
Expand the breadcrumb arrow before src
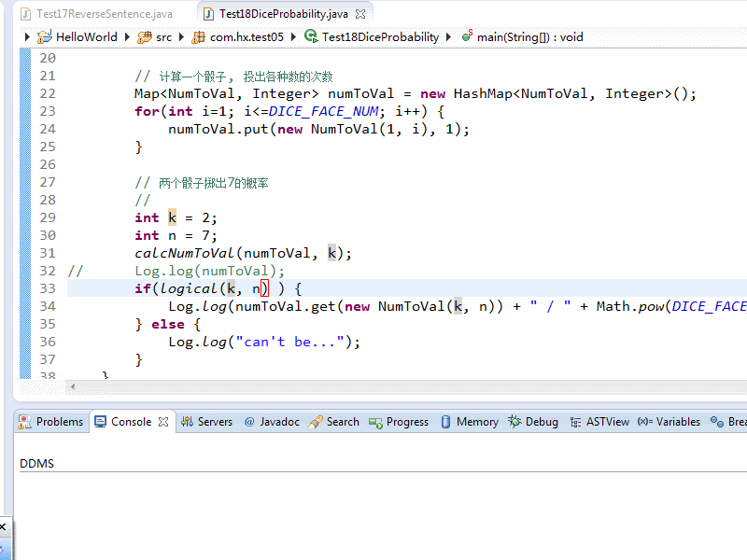point(127,36)
